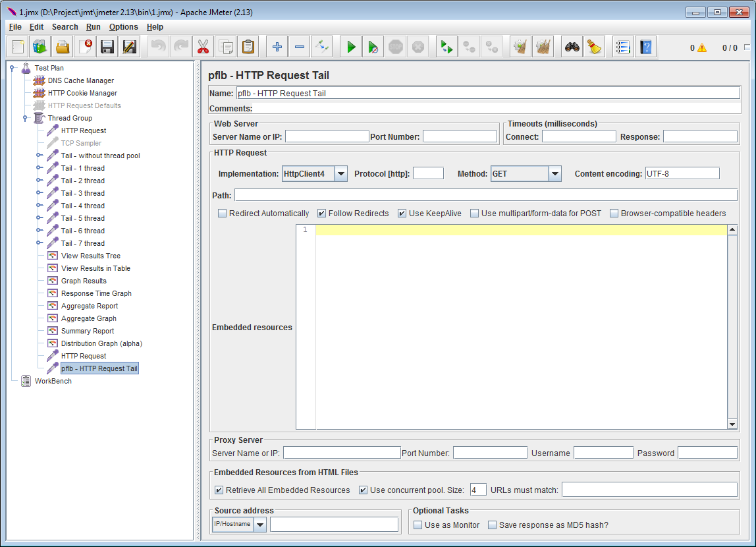Click the Undo toolbar icon
This screenshot has height=547, width=756.
click(x=158, y=47)
